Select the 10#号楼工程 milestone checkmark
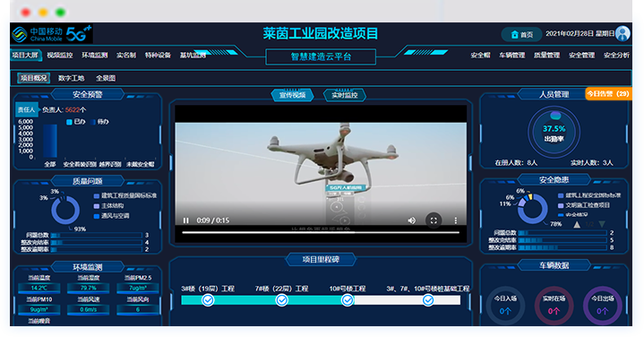Viewport: 644px width, 337px height. 348,300
